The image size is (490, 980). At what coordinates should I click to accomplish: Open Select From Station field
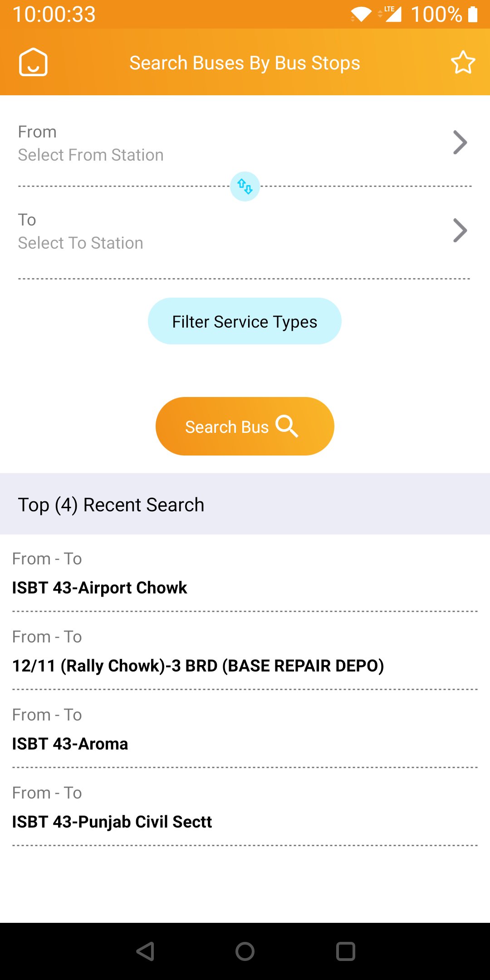(x=91, y=155)
